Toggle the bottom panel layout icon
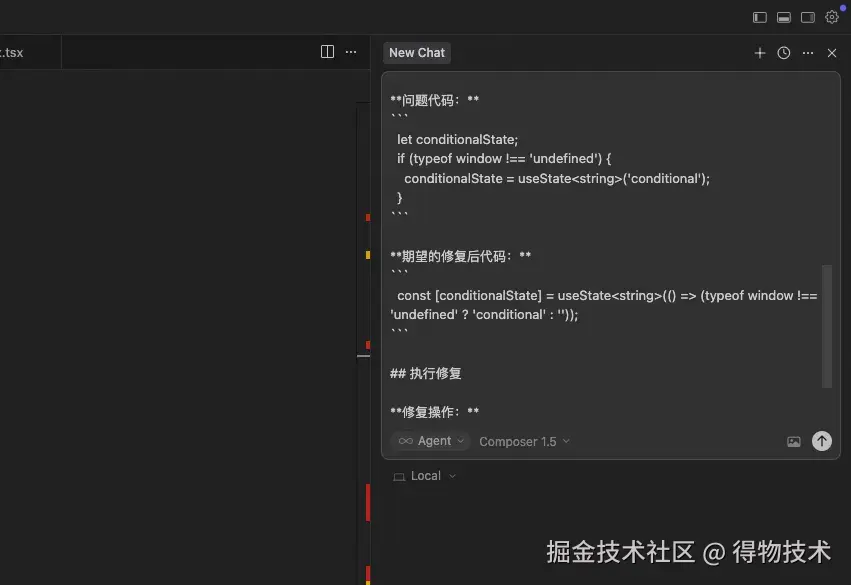 tap(784, 17)
